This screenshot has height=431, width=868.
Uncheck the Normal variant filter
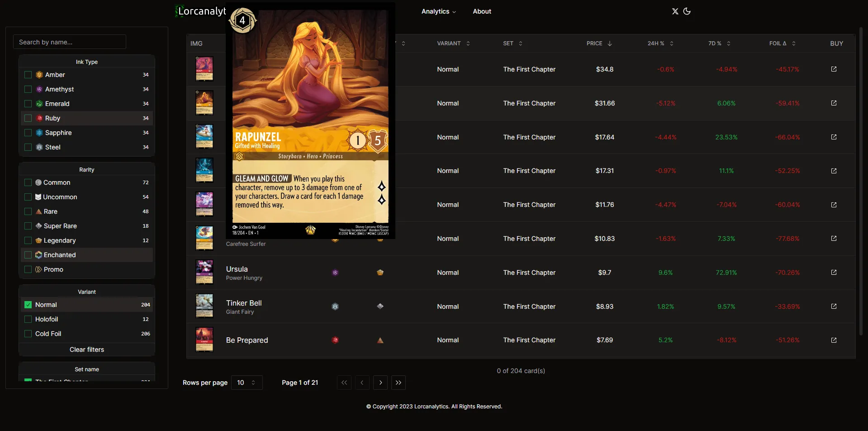point(28,305)
